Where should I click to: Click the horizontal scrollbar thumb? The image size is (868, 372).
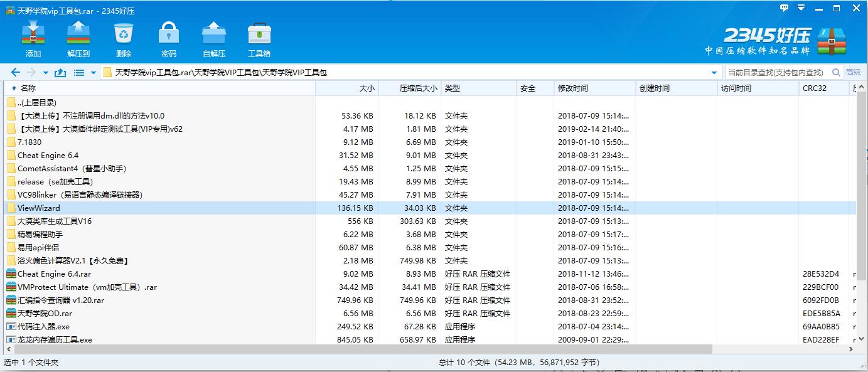[x=364, y=349]
